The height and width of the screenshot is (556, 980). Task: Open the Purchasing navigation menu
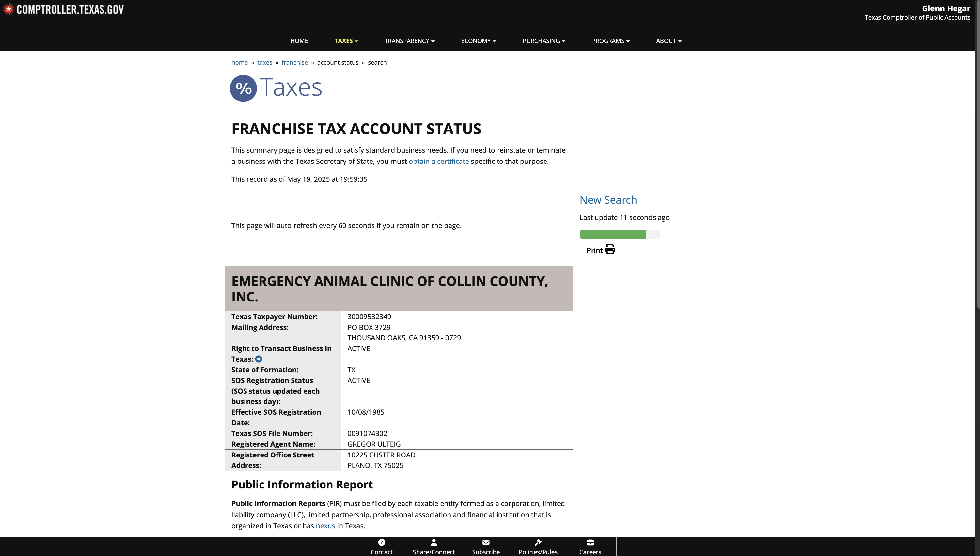(544, 41)
